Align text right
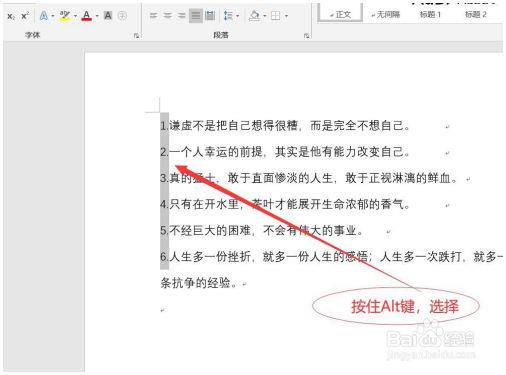 pyautogui.click(x=182, y=15)
